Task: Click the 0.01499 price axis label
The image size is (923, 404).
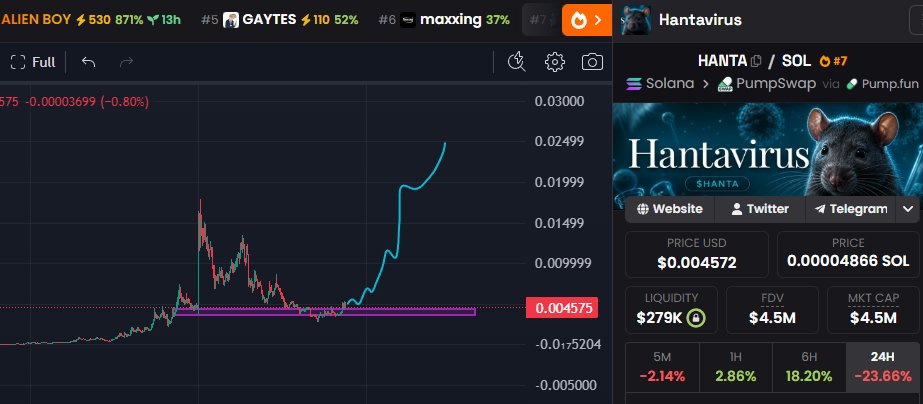Action: tap(559, 223)
